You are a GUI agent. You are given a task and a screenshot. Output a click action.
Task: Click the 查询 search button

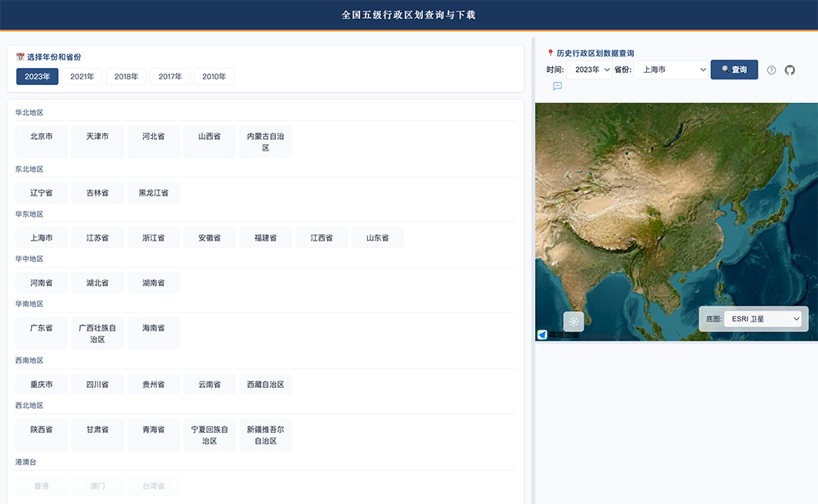[x=734, y=70]
